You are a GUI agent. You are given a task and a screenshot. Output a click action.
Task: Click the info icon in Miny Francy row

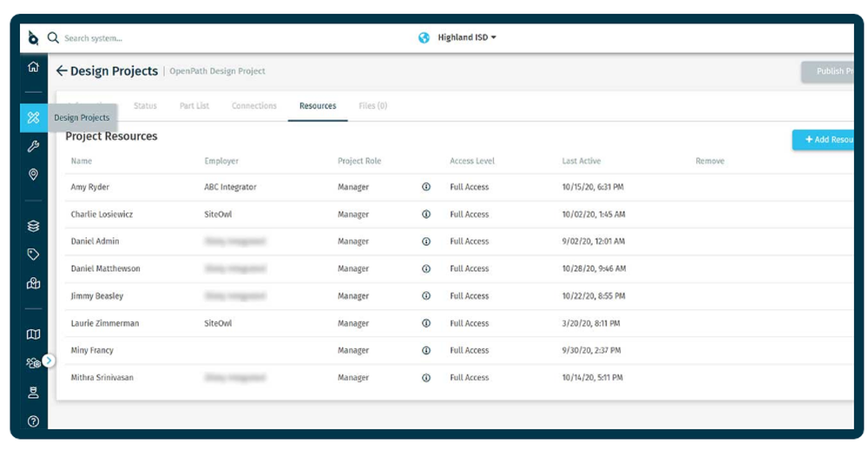coord(426,350)
